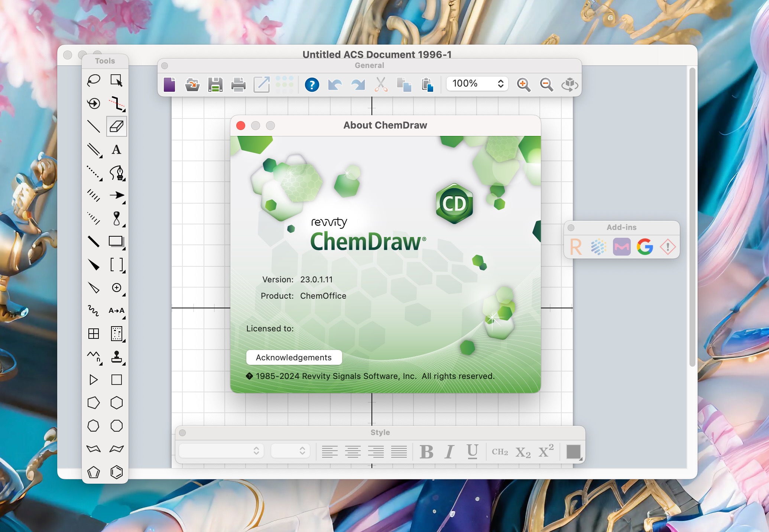Select the Cyclohexane Chair 1 tool
Screen dimensions: 769x532
tap(94, 449)
